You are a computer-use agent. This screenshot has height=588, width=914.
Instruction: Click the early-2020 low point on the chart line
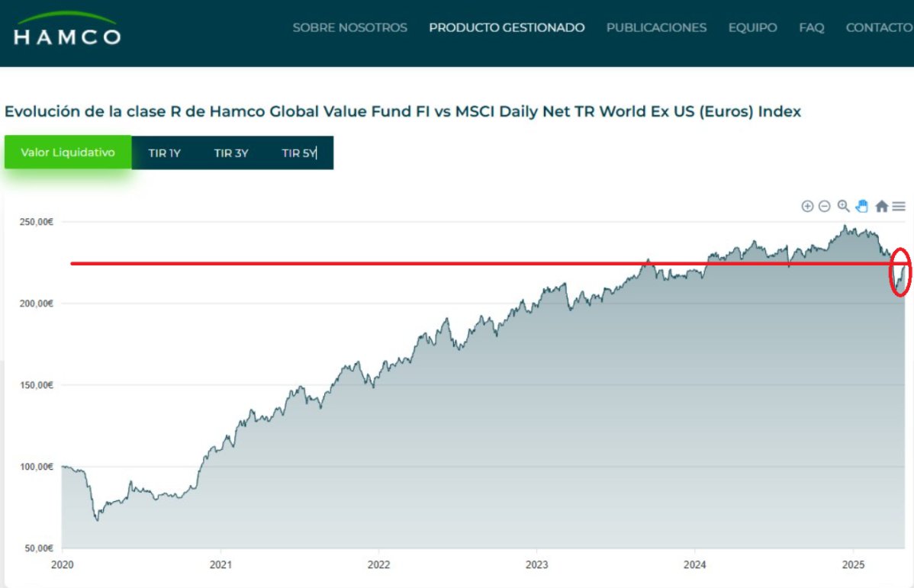pyautogui.click(x=98, y=520)
